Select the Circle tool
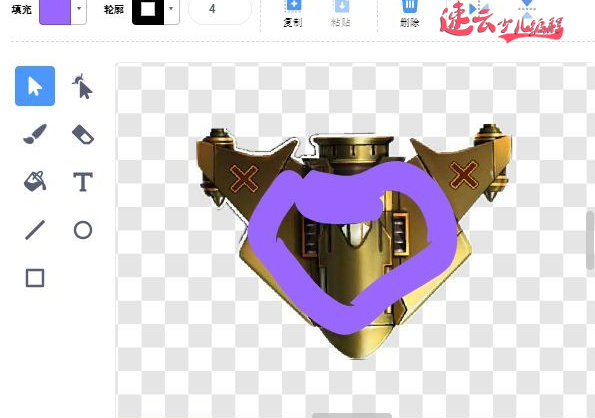Viewport: 595px width, 418px height. click(82, 230)
